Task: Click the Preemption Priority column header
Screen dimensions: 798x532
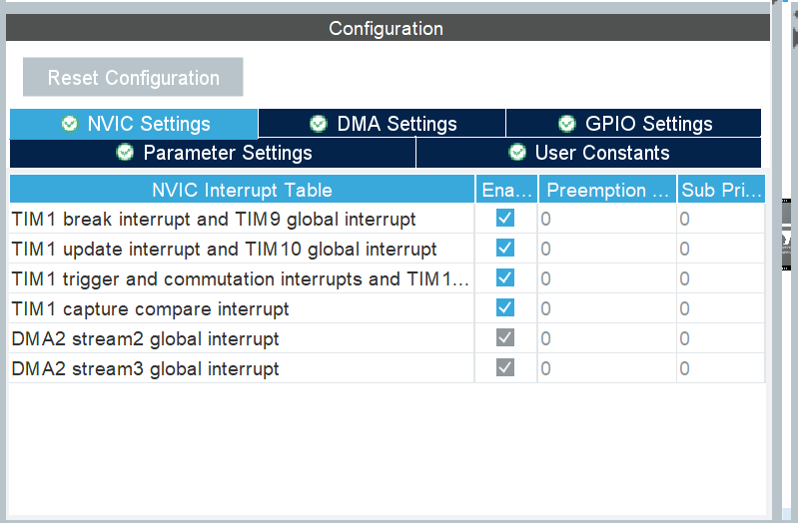Action: click(607, 190)
